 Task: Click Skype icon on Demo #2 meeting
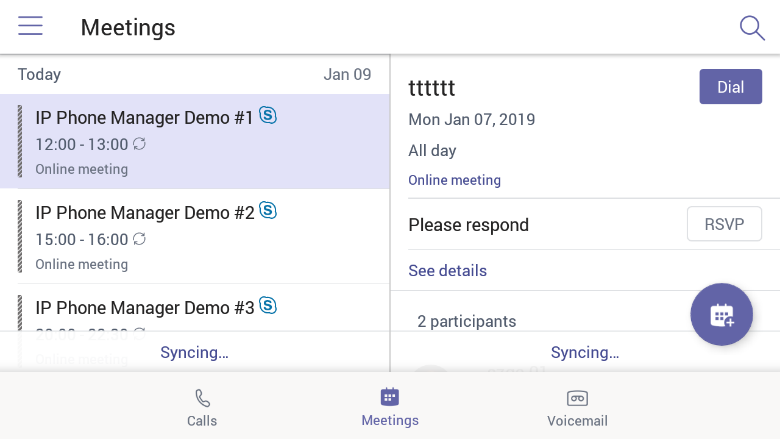(268, 211)
